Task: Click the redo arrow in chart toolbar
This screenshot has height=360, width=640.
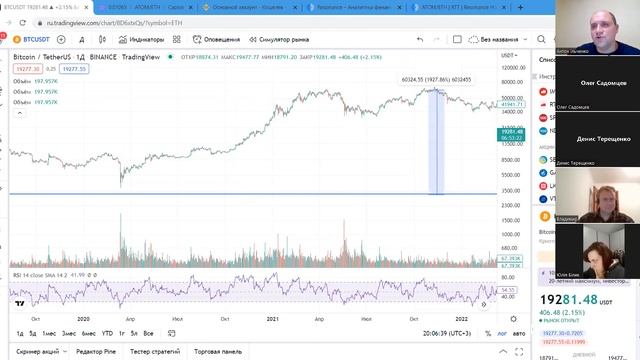Action: [x=436, y=40]
